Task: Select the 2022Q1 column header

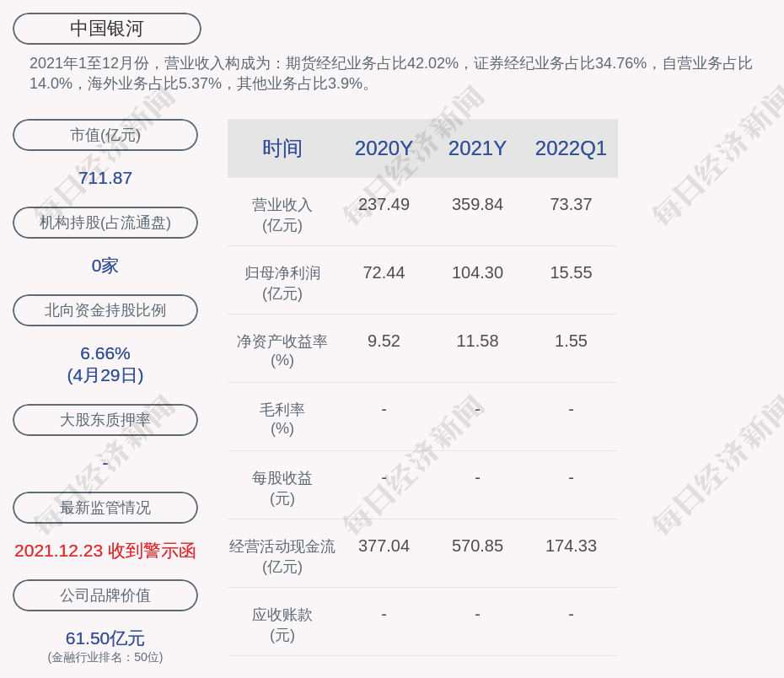Action: [x=571, y=148]
